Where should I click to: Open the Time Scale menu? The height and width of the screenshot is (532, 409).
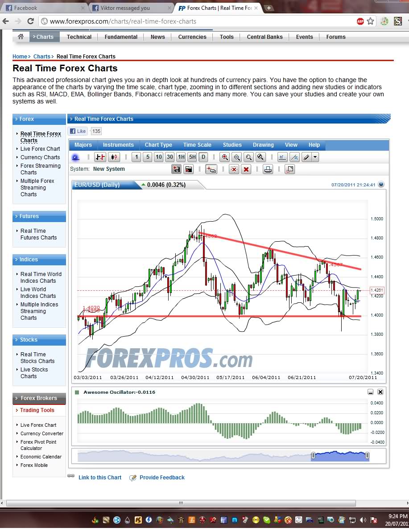click(197, 145)
